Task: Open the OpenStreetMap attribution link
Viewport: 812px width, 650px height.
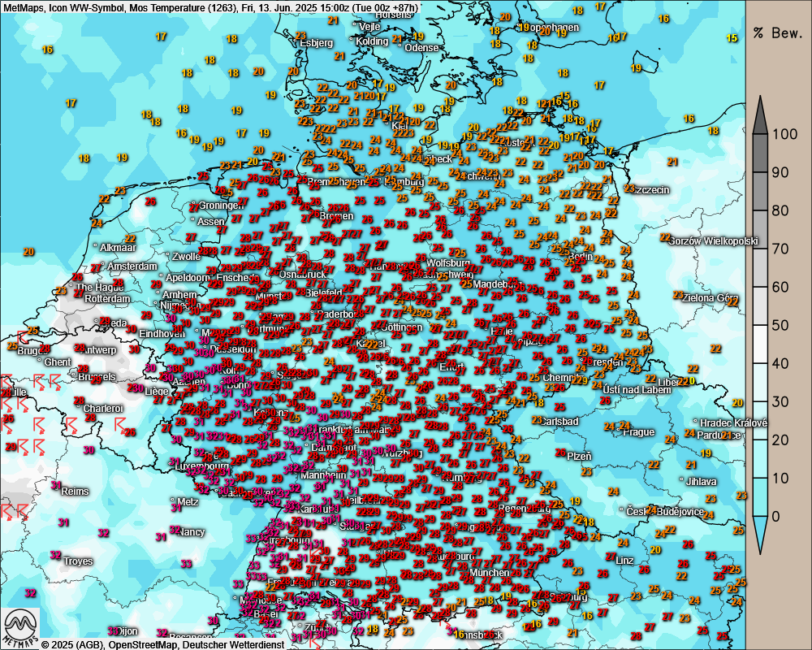Action: point(136,644)
